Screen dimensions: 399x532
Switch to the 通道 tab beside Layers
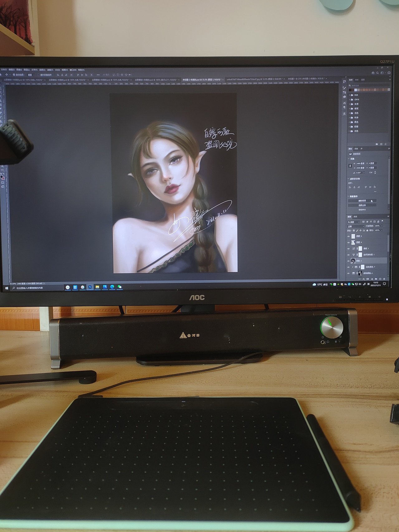[355, 217]
